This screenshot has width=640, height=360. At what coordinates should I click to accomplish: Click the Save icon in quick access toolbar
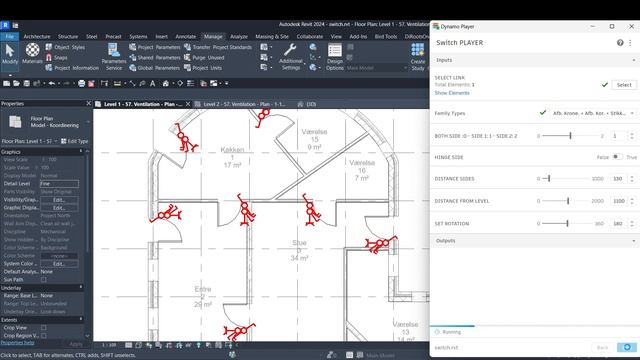point(27,84)
